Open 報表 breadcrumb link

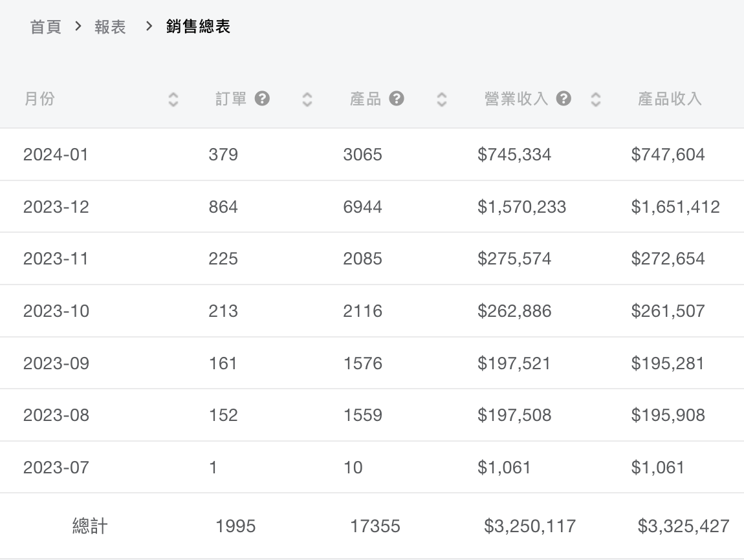coord(110,27)
